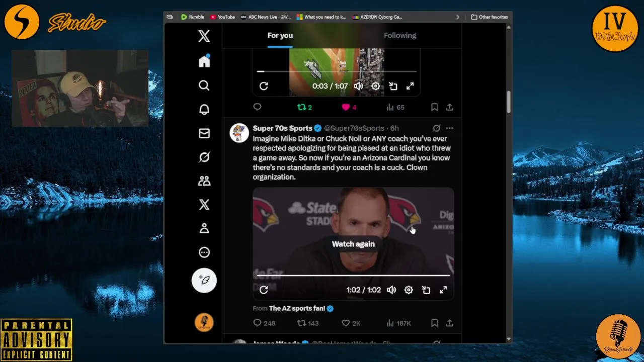Switch to the Following tab

click(399, 35)
